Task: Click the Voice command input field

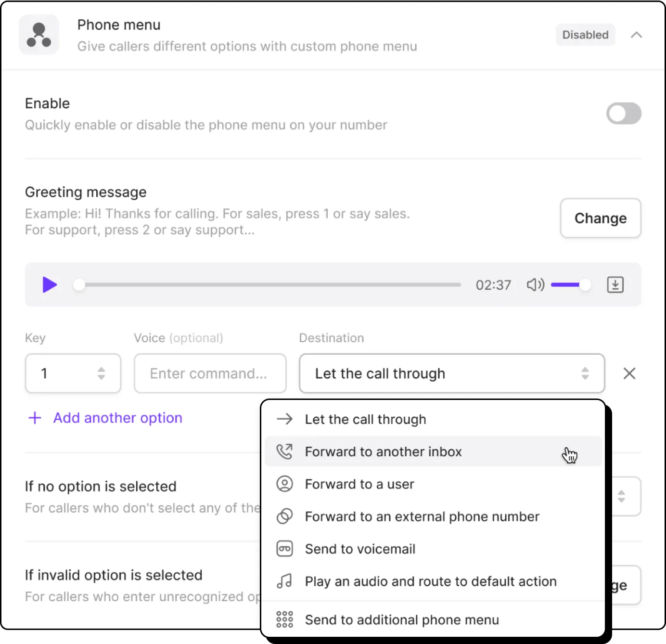Action: (x=210, y=374)
